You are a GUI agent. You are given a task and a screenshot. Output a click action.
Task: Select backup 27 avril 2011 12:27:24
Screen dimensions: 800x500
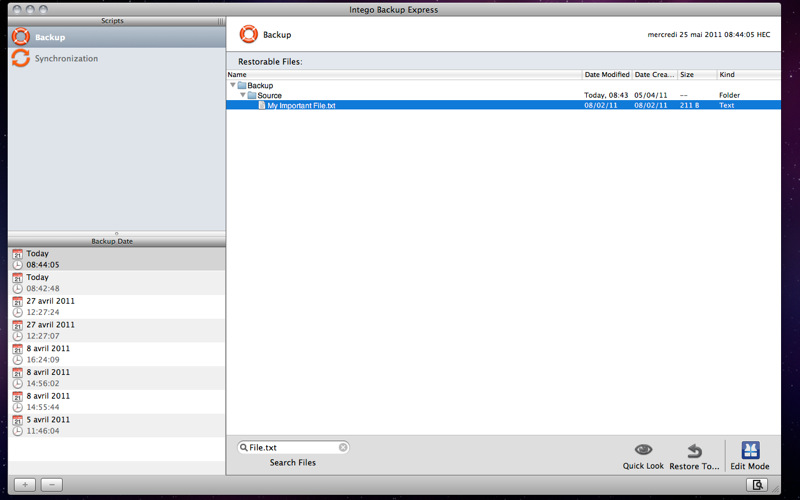pyautogui.click(x=116, y=307)
